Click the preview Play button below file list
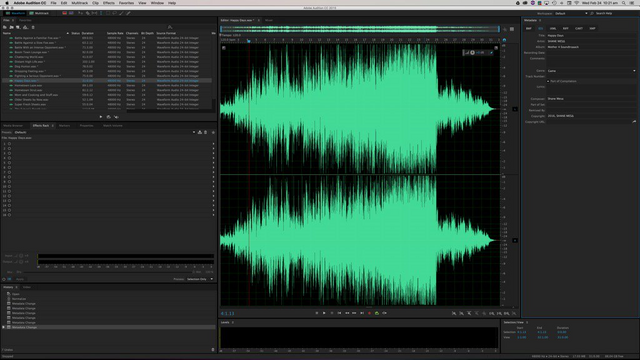Image resolution: width=640 pixels, height=360 pixels. coord(101,117)
